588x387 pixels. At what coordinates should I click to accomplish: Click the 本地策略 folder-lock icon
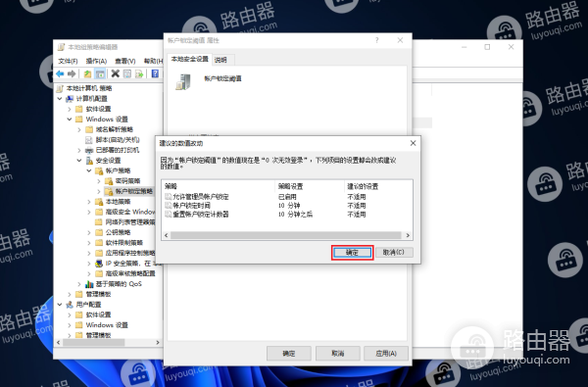tap(99, 202)
